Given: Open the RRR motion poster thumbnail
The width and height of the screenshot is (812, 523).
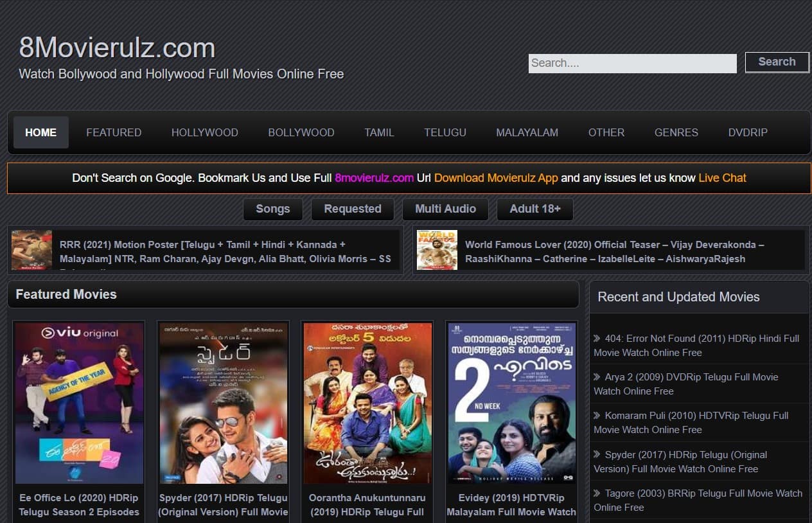Looking at the screenshot, I should tap(31, 250).
